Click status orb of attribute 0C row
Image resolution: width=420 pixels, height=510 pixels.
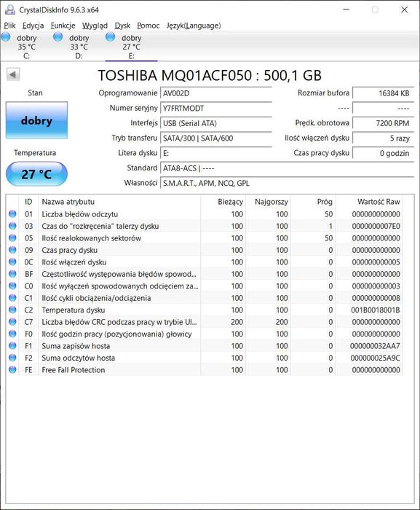12,262
